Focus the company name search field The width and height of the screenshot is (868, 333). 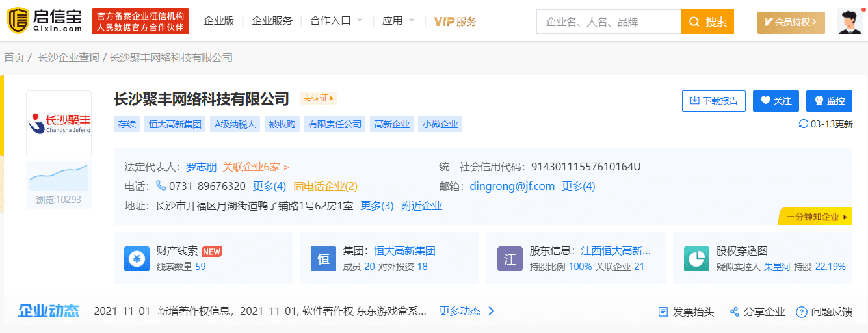pyautogui.click(x=609, y=21)
